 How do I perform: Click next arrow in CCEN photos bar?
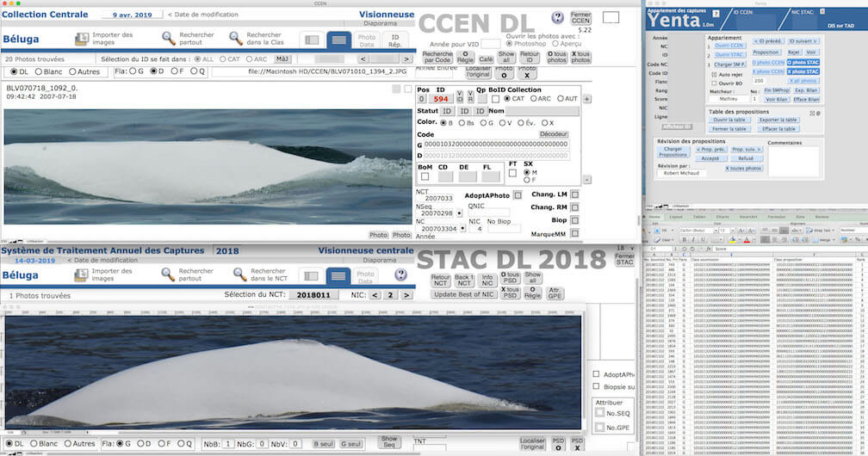[406, 59]
